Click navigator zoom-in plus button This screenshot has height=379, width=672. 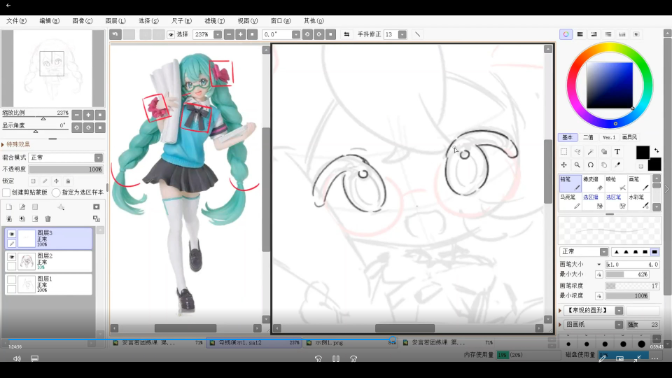[x=88, y=115]
